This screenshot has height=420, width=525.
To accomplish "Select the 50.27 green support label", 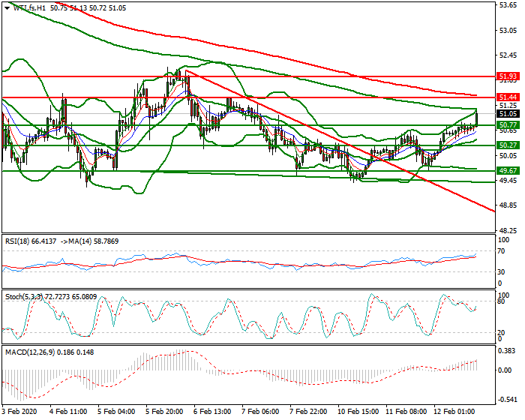I will click(508, 145).
